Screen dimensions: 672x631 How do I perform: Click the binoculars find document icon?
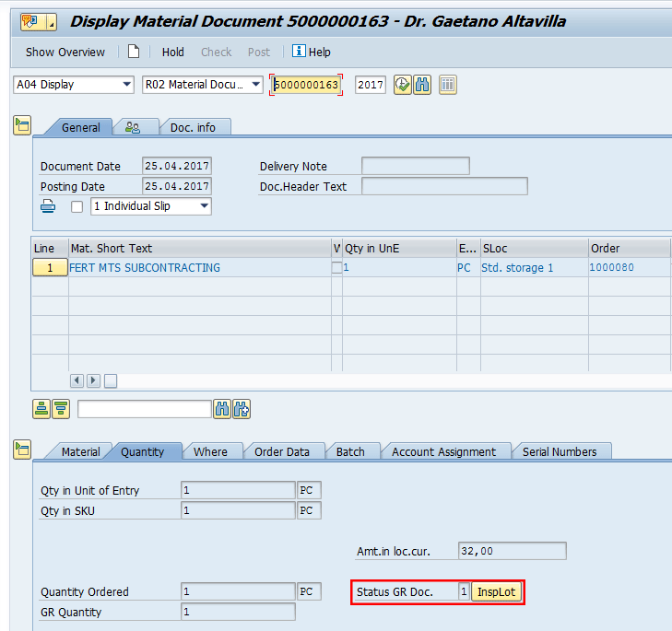pyautogui.click(x=422, y=85)
